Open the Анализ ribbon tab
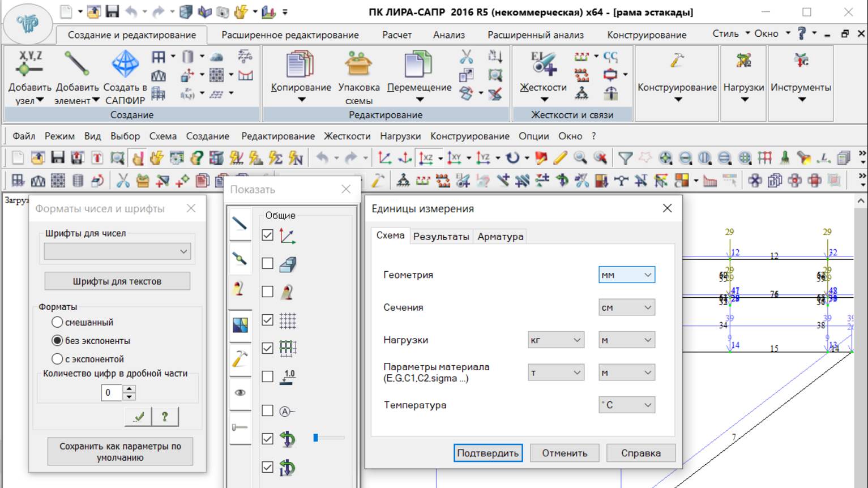Screen dimensions: 868x488 [449, 35]
